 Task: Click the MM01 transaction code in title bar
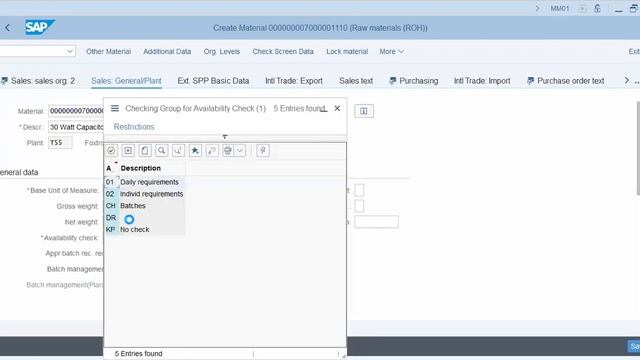click(560, 9)
